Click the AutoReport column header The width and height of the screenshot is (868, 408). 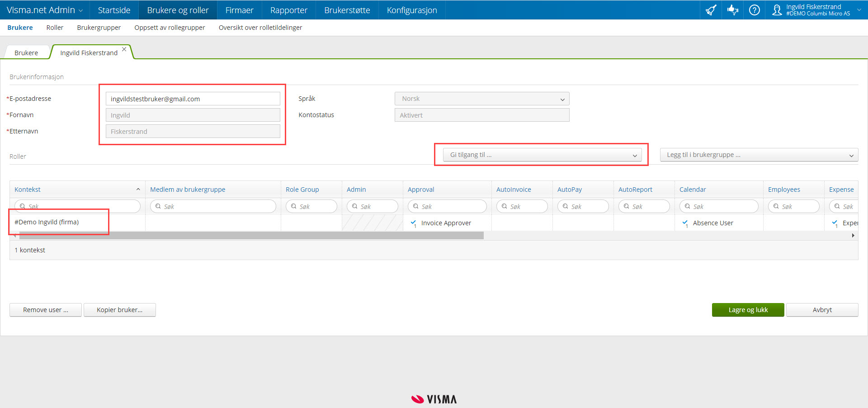click(x=635, y=190)
